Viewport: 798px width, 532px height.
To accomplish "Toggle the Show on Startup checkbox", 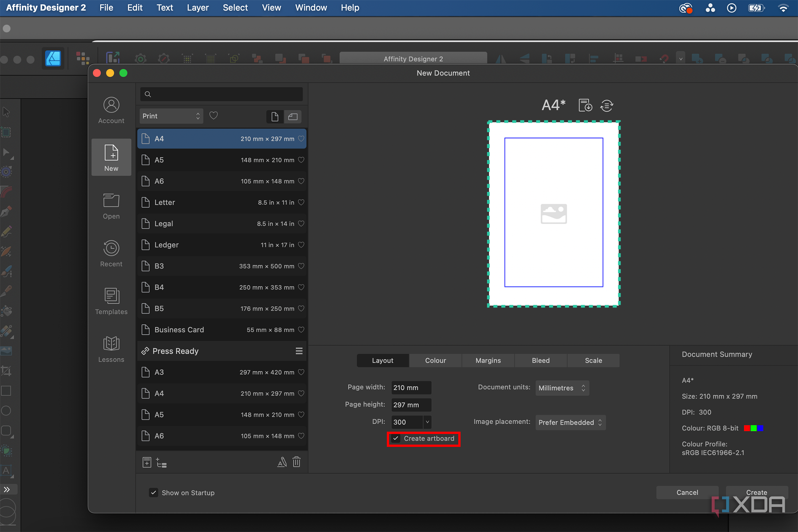I will click(154, 492).
